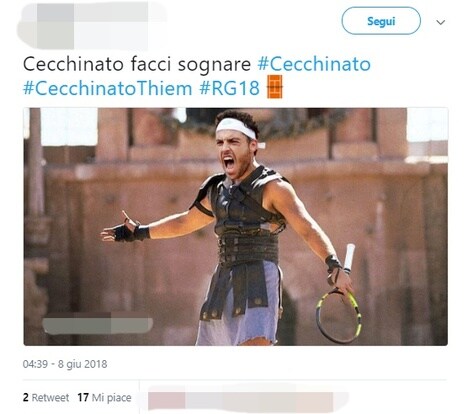Click the Segui follow button

click(381, 21)
